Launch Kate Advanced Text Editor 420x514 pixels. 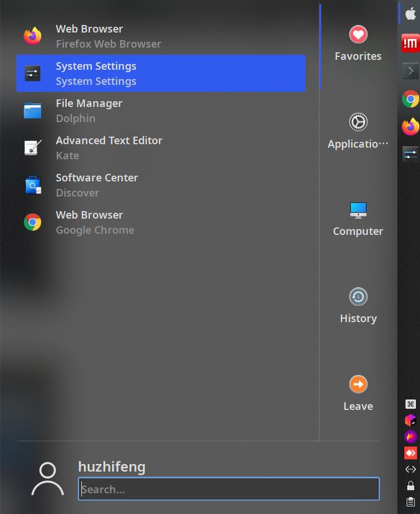click(x=161, y=148)
